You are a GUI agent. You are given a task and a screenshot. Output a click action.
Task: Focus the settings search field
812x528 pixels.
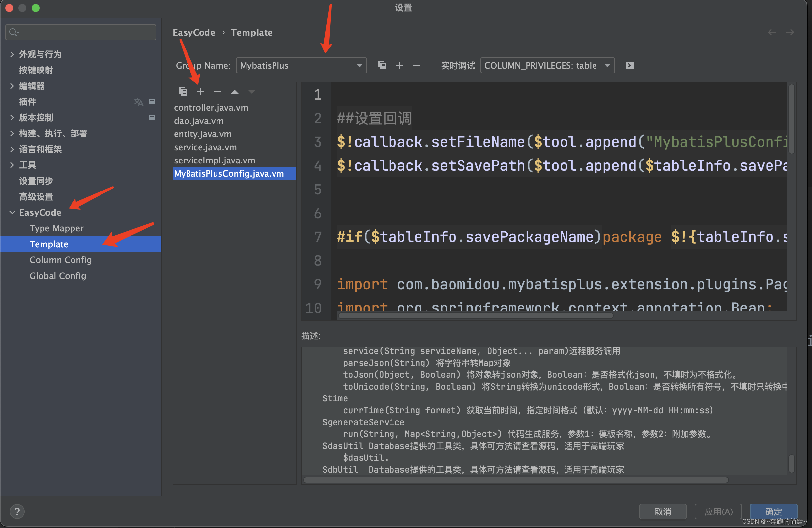click(80, 32)
